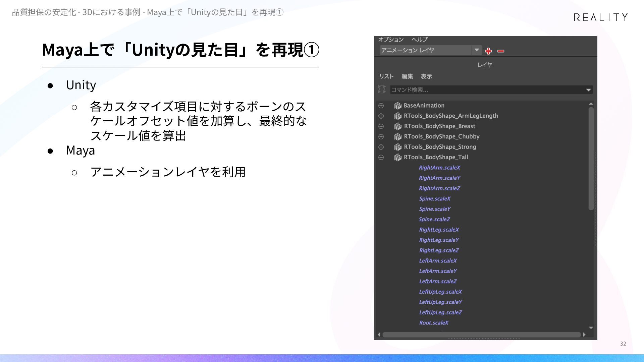Click the scroll down arrow
Image resolution: width=644 pixels, height=362 pixels.
click(x=591, y=328)
